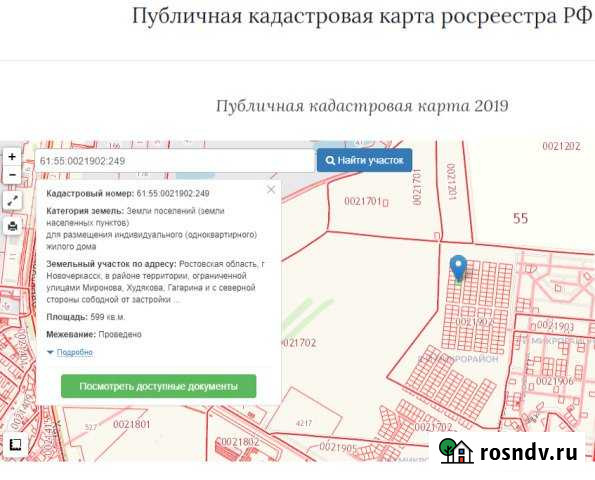
Task: Click map parcel label 4217
Action: (304, 423)
